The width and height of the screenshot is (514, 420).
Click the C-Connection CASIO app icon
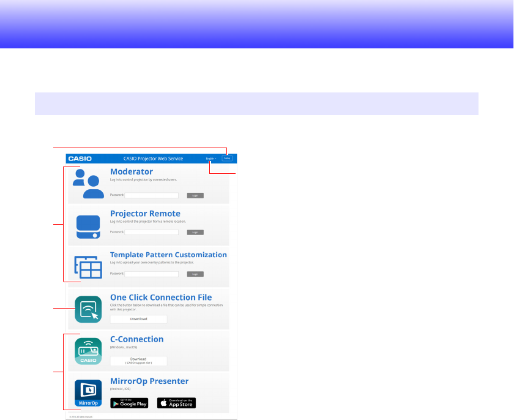point(88,351)
